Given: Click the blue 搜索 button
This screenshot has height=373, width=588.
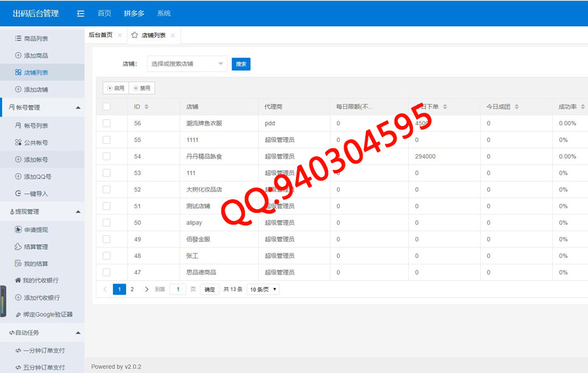Looking at the screenshot, I should (241, 64).
